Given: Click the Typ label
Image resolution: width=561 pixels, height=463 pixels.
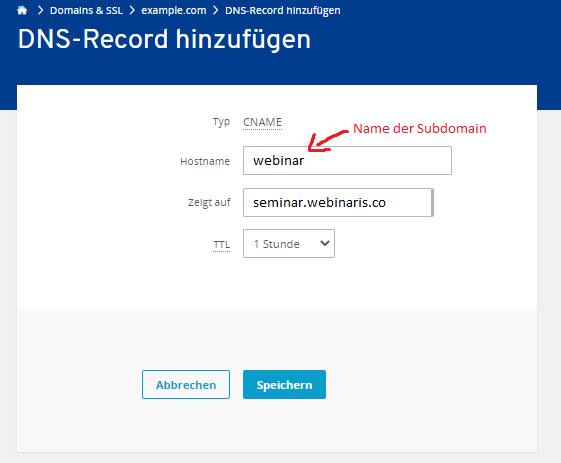Looking at the screenshot, I should [221, 122].
